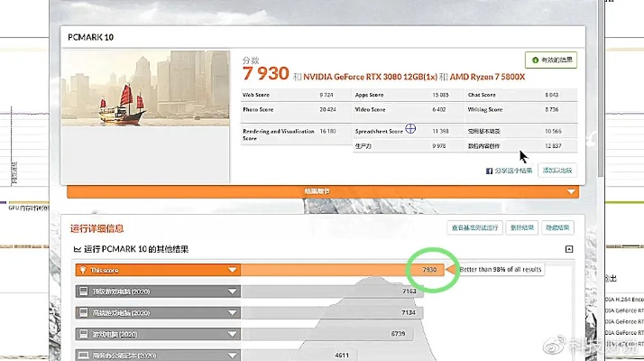Click the lightbulb icon on This score row

point(82,270)
